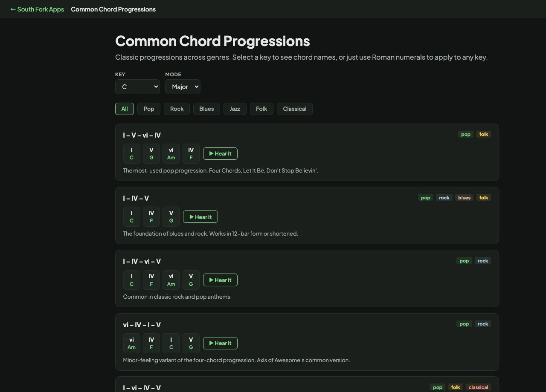546x392 pixels.
Task: Click the pop tag on vi – IV – I – V card
Action: (x=464, y=324)
